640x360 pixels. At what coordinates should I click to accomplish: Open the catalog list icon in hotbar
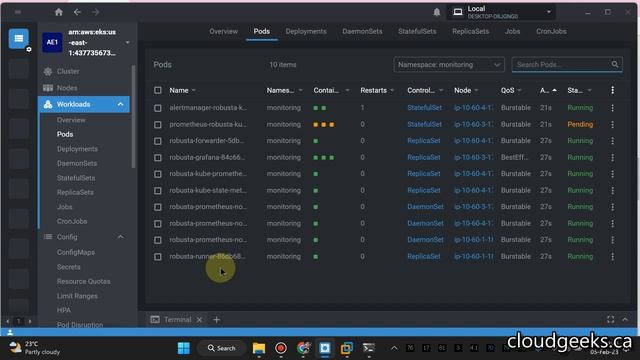(19, 38)
